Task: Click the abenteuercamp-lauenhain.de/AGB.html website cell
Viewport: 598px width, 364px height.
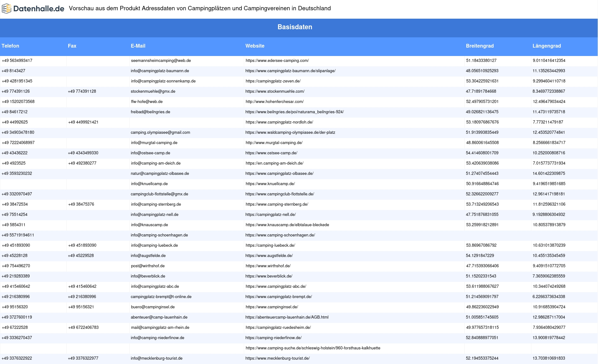Action: pyautogui.click(x=287, y=317)
